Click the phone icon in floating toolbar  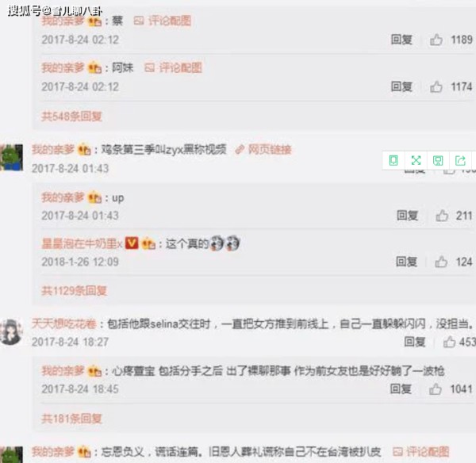(x=393, y=160)
